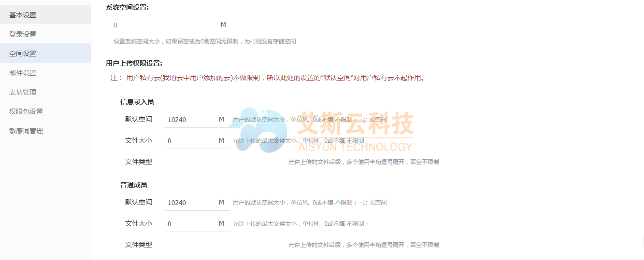Screen dimensions: 644x260
Task: Click the 普通成员 文件大小 input box
Action: click(x=191, y=224)
